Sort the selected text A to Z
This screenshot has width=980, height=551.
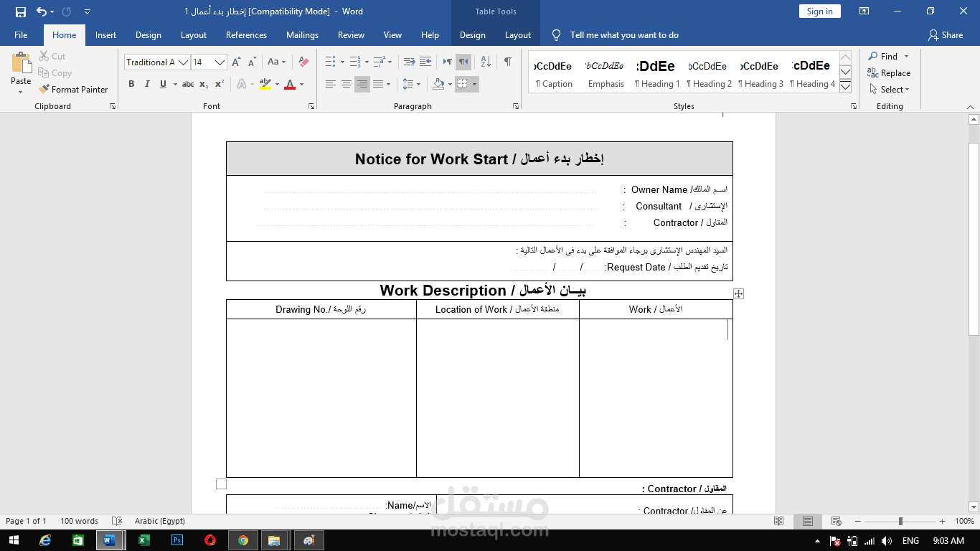click(486, 62)
